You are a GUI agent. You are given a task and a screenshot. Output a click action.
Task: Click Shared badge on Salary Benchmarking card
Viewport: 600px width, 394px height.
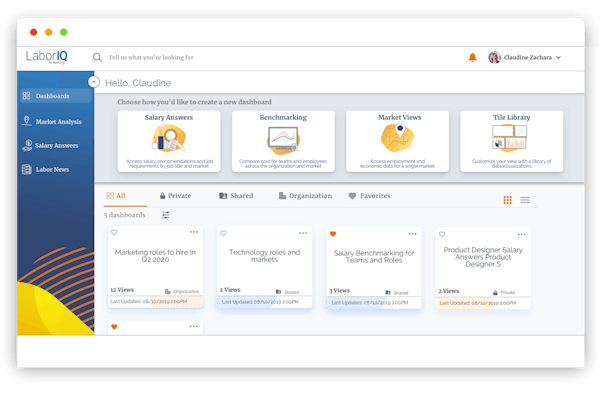coord(397,293)
